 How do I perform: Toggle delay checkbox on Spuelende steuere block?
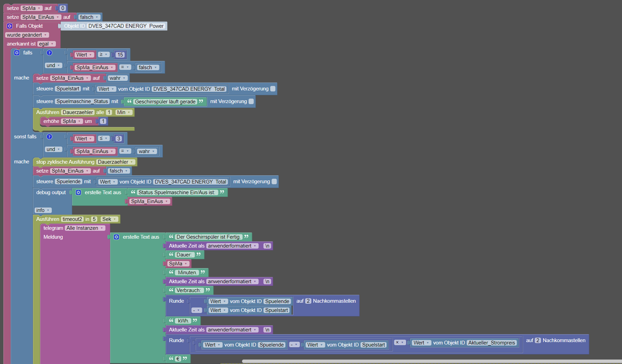click(x=274, y=181)
